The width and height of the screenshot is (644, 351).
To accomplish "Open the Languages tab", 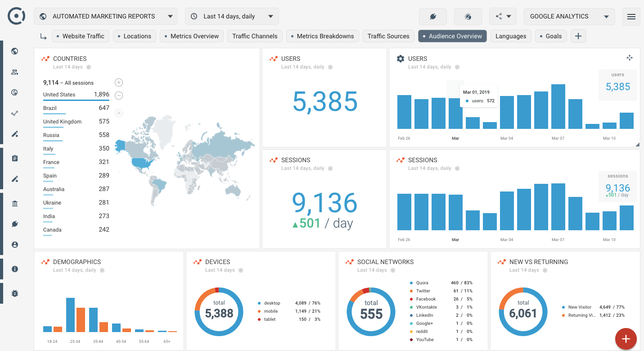I will (x=511, y=36).
